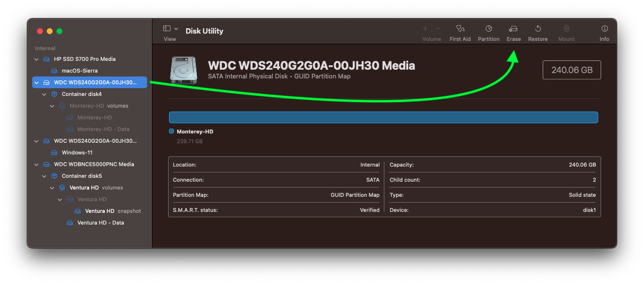Select the HP SSD S700 Pro Media disk icon
The height and width of the screenshot is (284, 644).
[46, 59]
